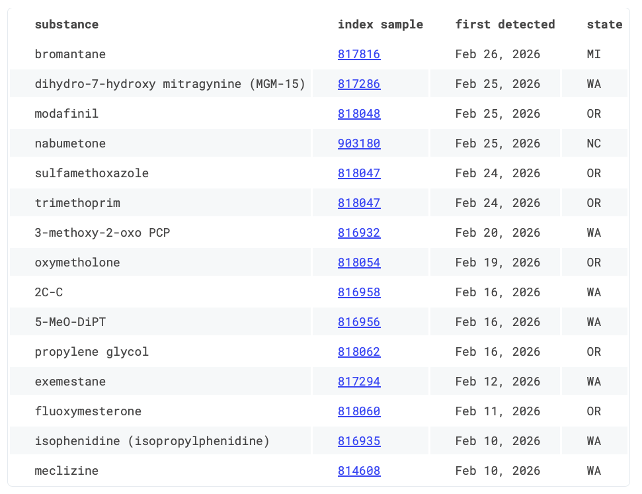Click the 'substance' column header
Image resolution: width=642 pixels, height=494 pixels.
pyautogui.click(x=66, y=24)
